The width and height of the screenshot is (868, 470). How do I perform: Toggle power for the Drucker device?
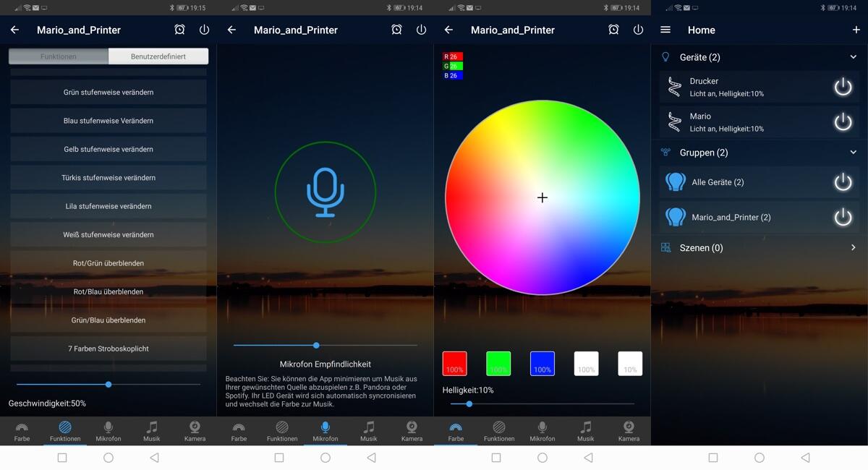point(843,87)
